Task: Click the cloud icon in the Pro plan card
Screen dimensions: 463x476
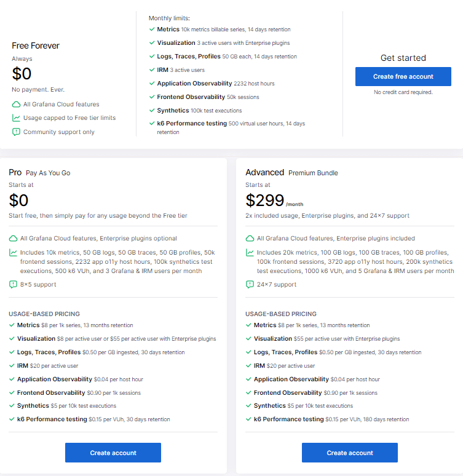Action: tap(13, 239)
